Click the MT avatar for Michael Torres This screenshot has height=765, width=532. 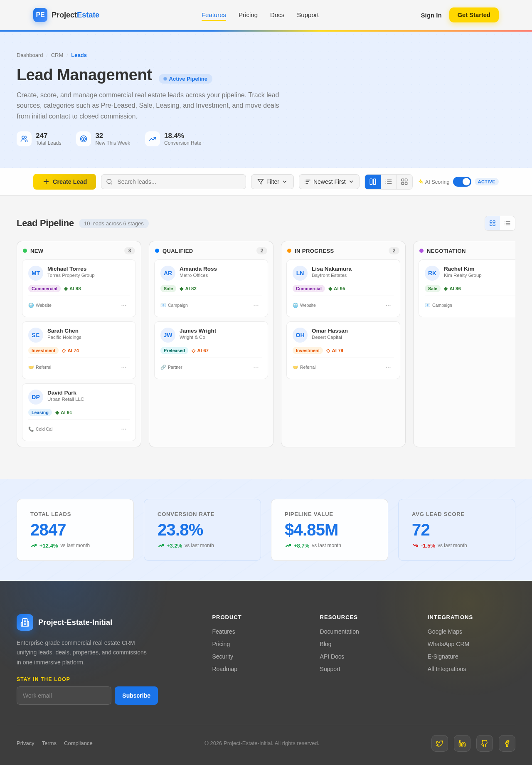coord(36,273)
